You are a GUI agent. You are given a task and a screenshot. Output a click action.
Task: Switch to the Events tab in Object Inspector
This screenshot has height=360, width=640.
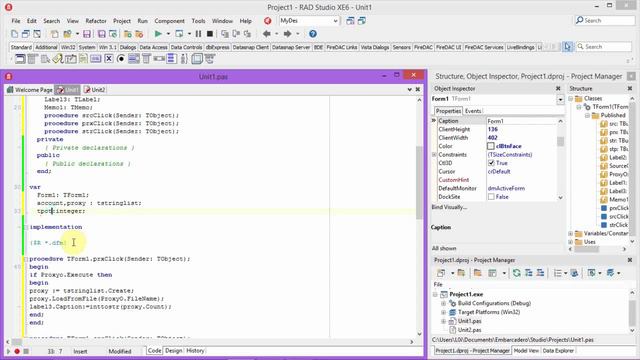(x=473, y=111)
